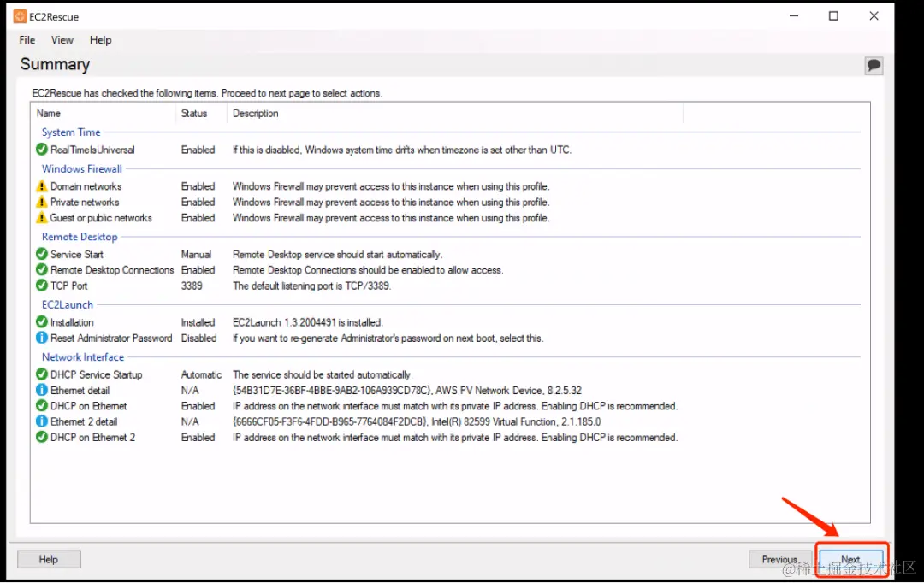This screenshot has width=924, height=583.
Task: Click check icon for DHCP Service Startup
Action: [42, 374]
